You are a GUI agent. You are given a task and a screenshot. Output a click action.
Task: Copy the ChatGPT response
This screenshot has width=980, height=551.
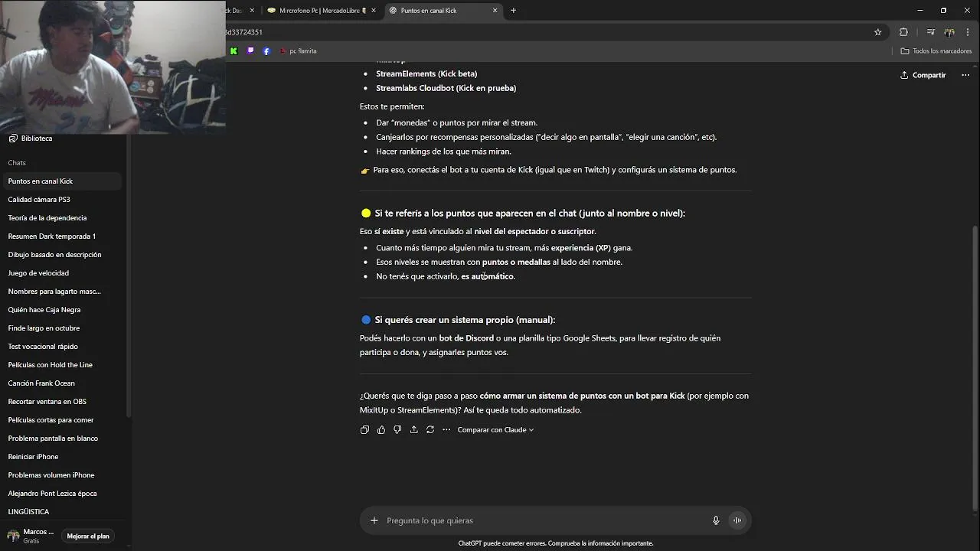[364, 430]
